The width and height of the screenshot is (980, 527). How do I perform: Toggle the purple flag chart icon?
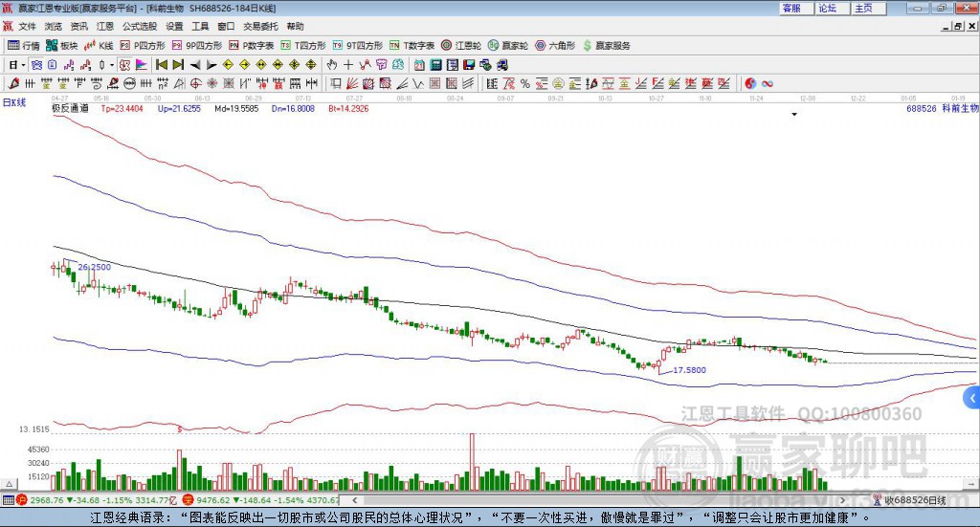pos(142,65)
